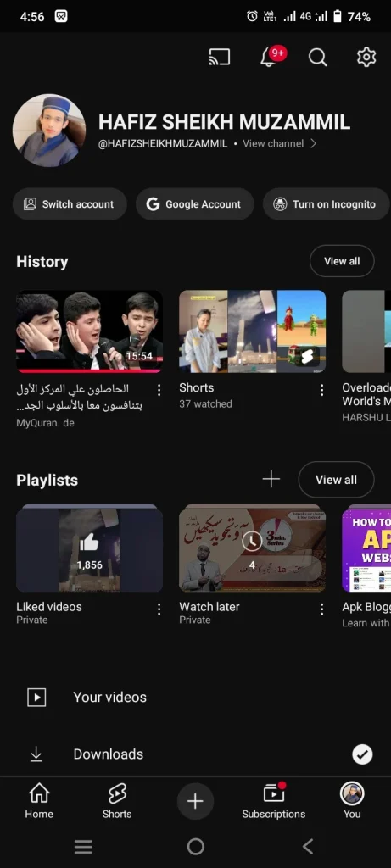Open the search magnifier icon
Viewport: 391px width, 868px height.
pyautogui.click(x=317, y=57)
